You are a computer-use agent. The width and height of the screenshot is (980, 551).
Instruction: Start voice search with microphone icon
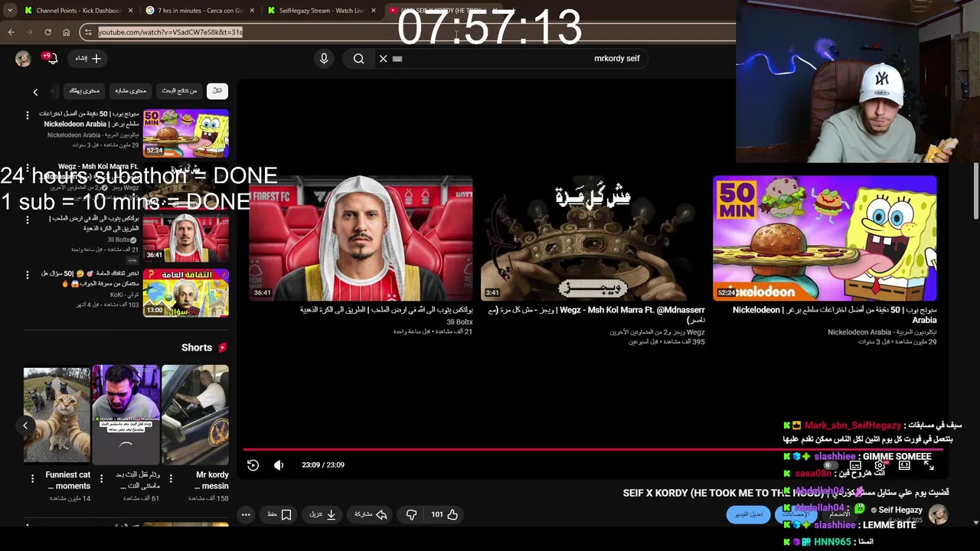tap(324, 58)
